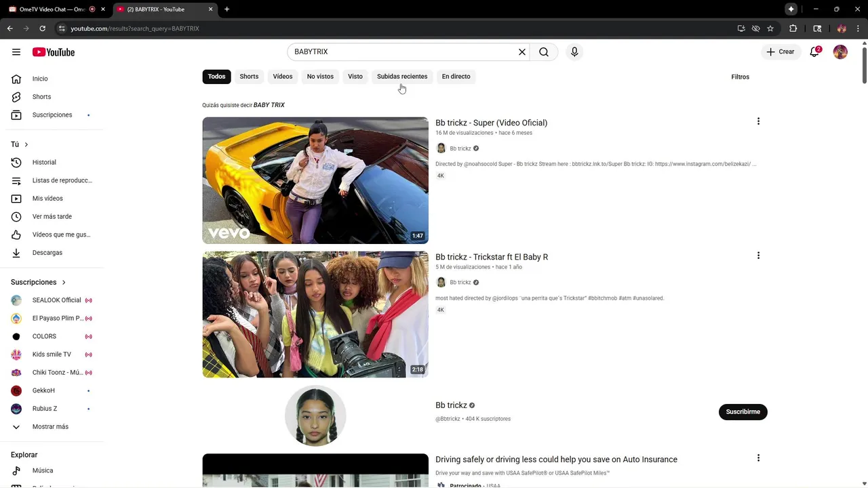Open the notifications bell

click(814, 52)
